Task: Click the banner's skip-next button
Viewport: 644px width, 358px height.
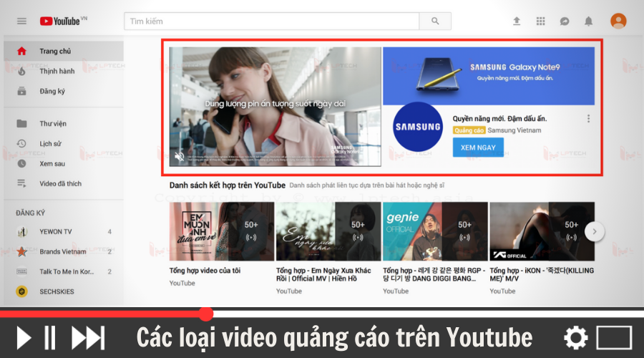Action: coord(88,338)
